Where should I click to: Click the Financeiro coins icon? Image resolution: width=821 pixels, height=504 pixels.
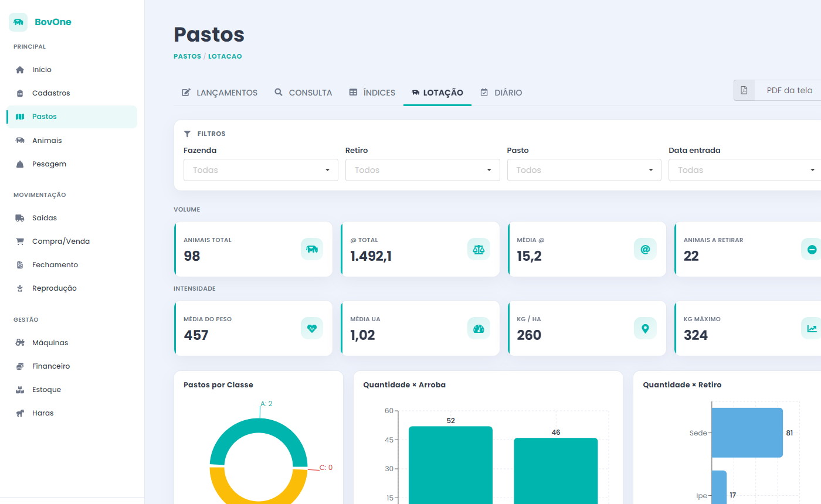[x=20, y=366]
